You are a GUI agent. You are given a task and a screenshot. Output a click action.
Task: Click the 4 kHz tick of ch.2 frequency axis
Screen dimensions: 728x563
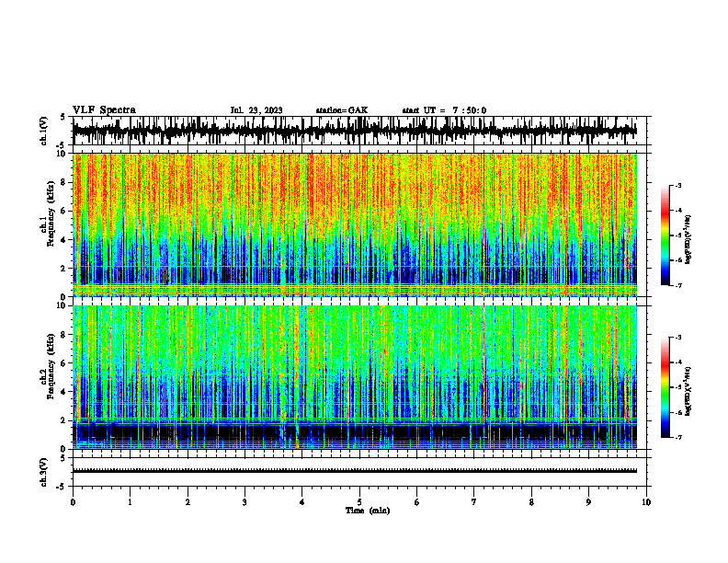pyautogui.click(x=65, y=392)
